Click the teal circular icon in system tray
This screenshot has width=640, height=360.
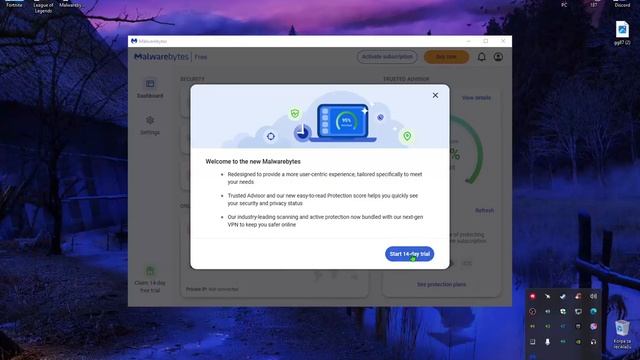(593, 311)
